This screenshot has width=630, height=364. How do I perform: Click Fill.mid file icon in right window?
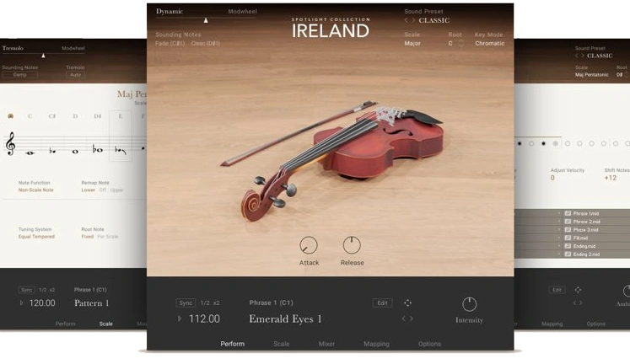pyautogui.click(x=568, y=238)
